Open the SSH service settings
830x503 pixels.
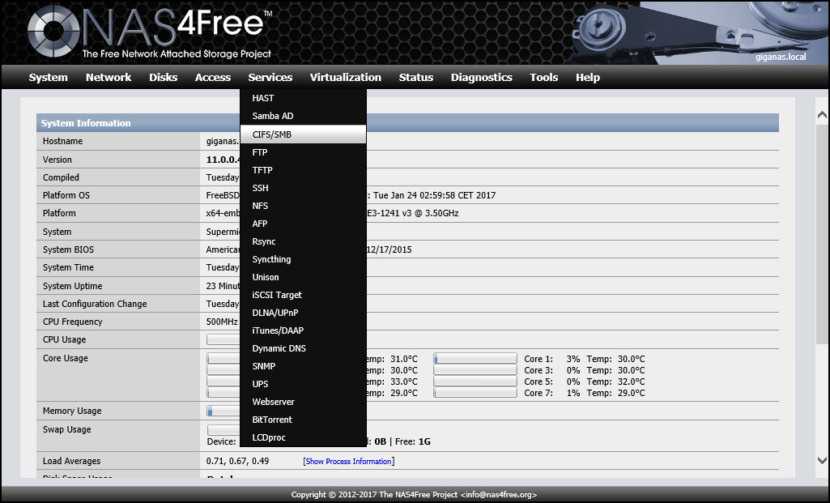click(x=260, y=188)
